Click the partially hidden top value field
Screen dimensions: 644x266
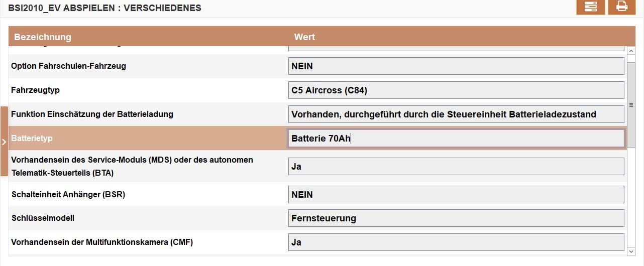coord(456,48)
